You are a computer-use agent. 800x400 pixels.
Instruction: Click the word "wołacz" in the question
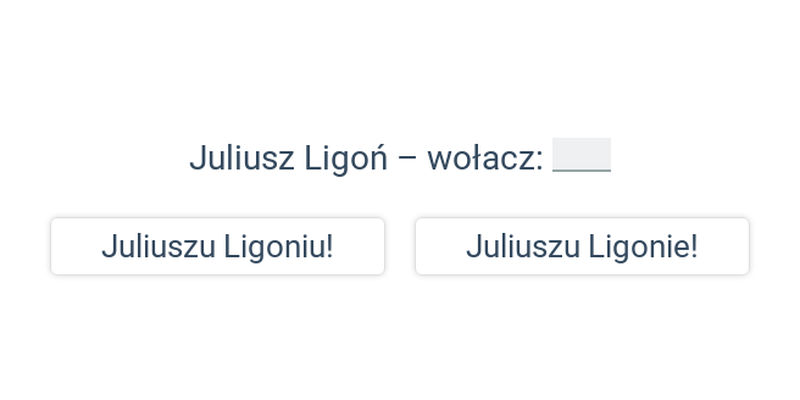tap(481, 158)
